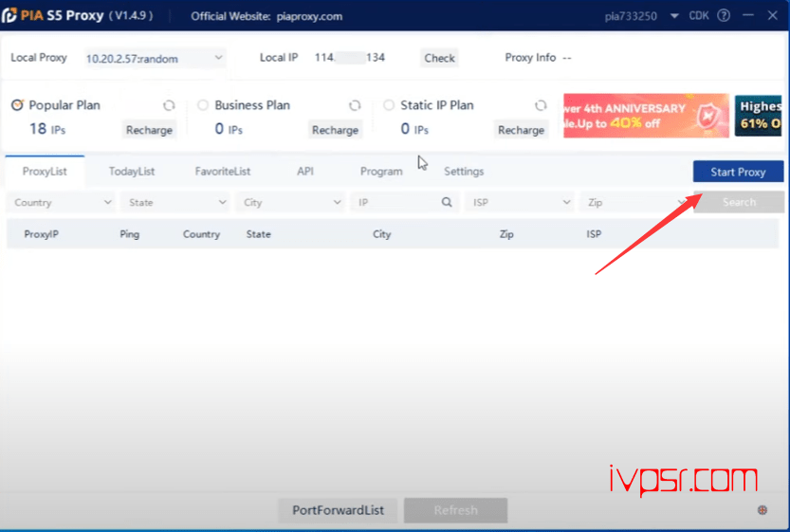Open the PortForwardList button

click(x=338, y=510)
